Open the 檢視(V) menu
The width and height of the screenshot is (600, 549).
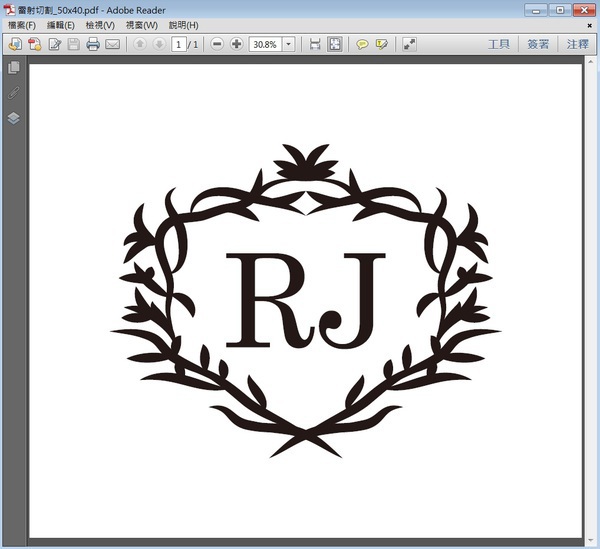(x=100, y=24)
